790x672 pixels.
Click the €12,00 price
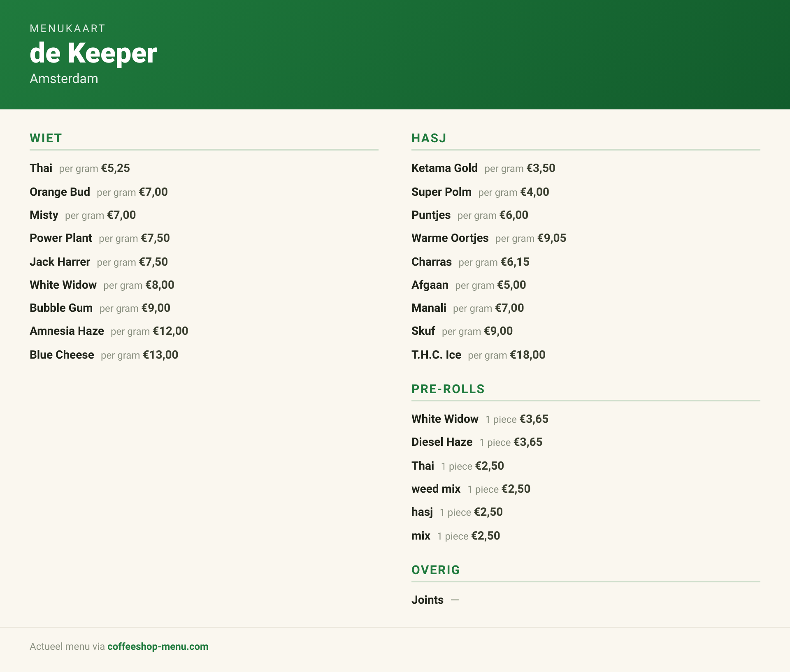(x=170, y=331)
